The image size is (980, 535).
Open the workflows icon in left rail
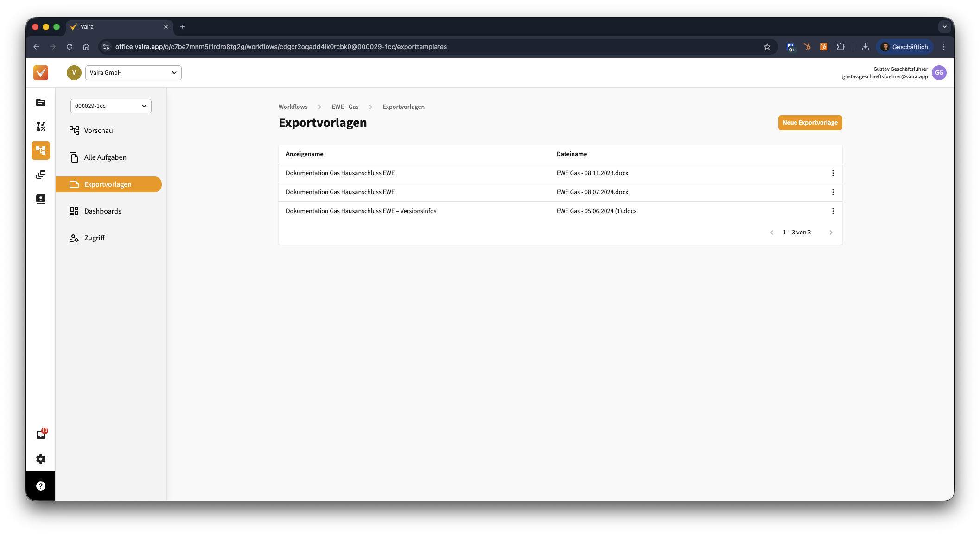point(41,151)
